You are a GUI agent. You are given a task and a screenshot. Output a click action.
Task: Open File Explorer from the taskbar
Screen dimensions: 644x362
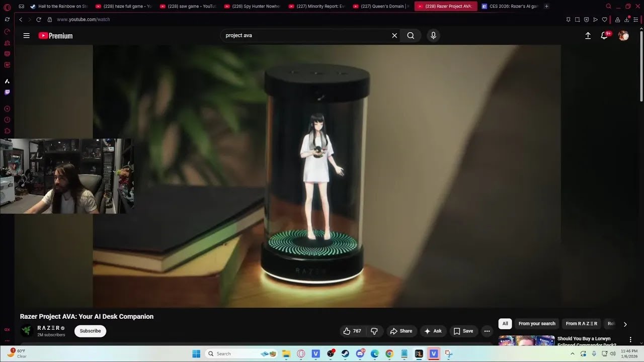click(286, 354)
